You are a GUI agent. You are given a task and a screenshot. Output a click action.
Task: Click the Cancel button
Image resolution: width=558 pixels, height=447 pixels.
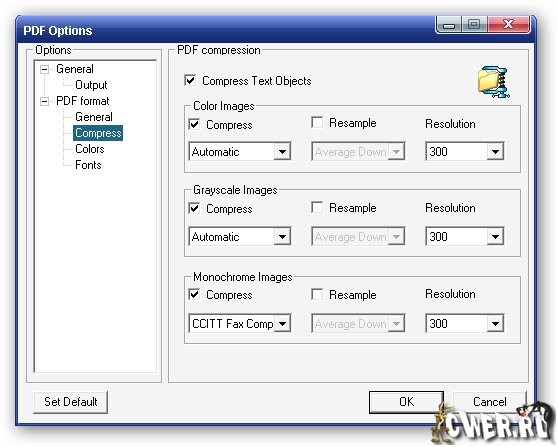(489, 402)
